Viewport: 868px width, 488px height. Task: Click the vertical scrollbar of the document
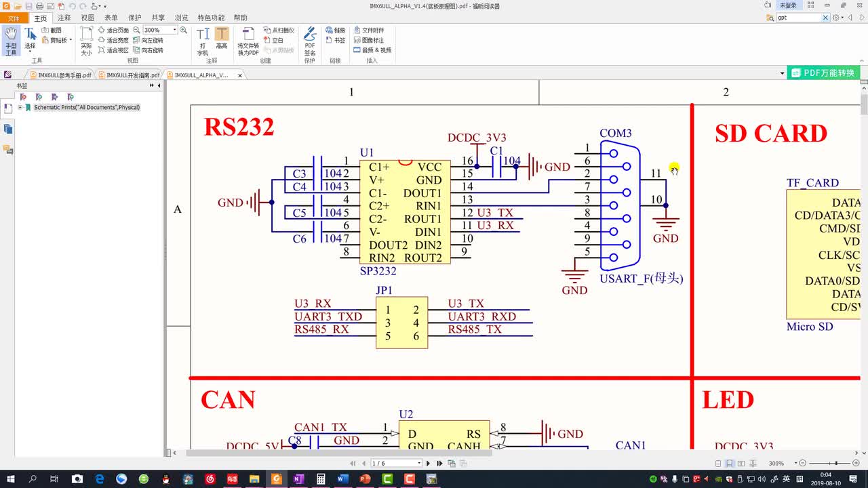[864, 105]
